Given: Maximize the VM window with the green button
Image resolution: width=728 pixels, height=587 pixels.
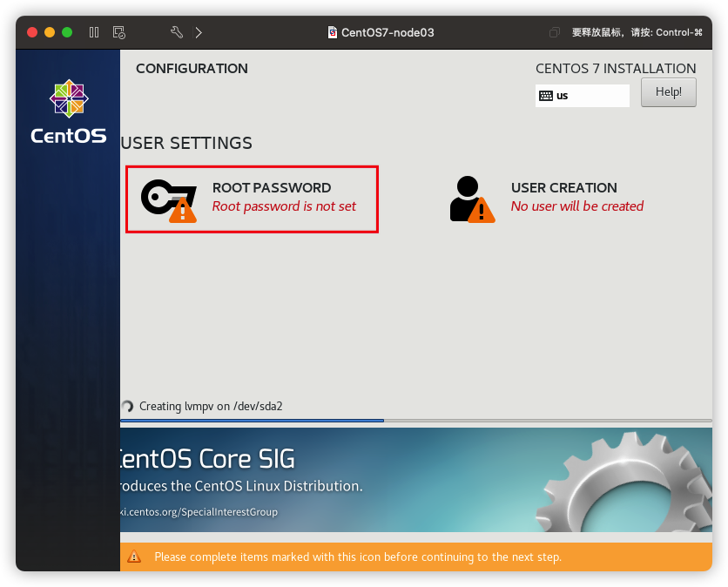Looking at the screenshot, I should point(67,32).
